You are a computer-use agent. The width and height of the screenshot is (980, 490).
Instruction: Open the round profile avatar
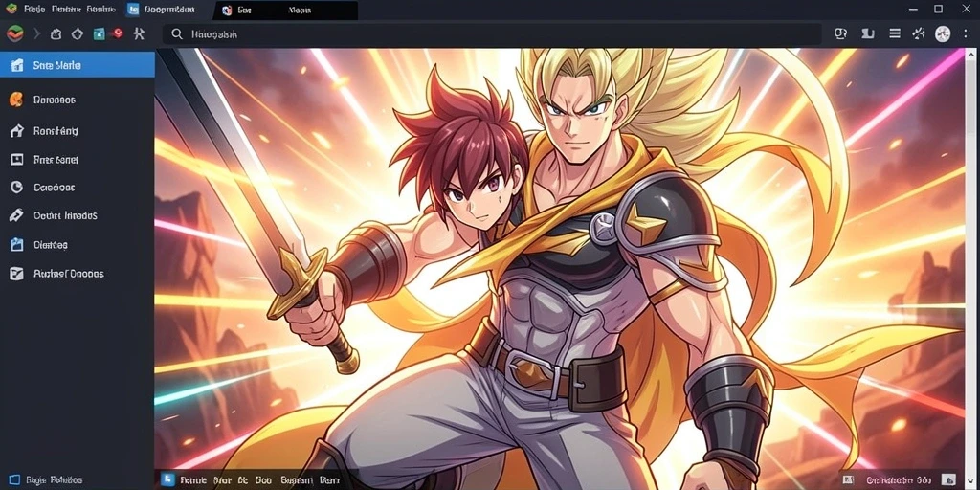pos(943,33)
